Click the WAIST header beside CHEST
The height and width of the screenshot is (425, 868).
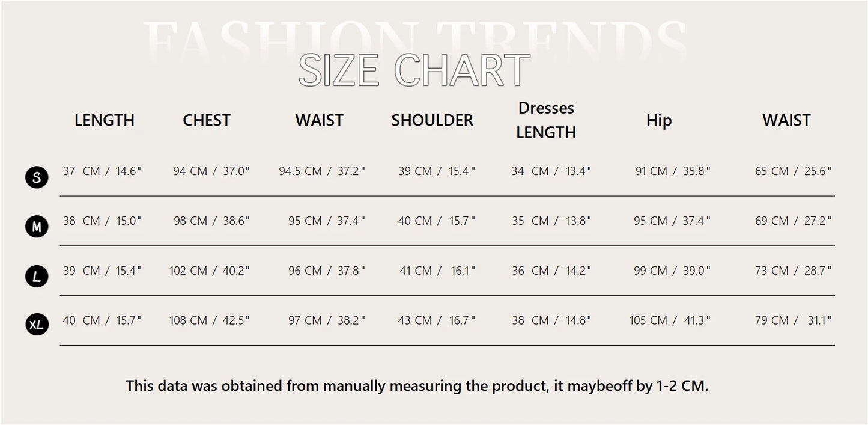pyautogui.click(x=319, y=120)
